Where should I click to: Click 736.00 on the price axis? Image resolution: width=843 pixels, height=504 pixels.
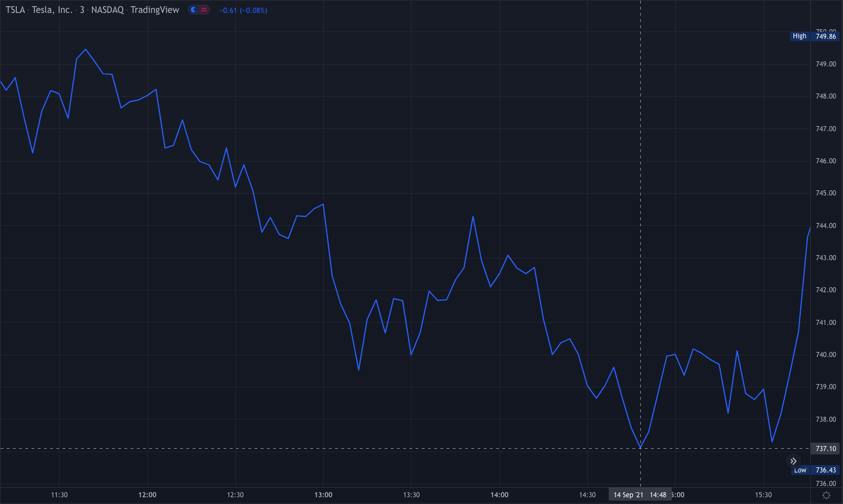(826, 484)
